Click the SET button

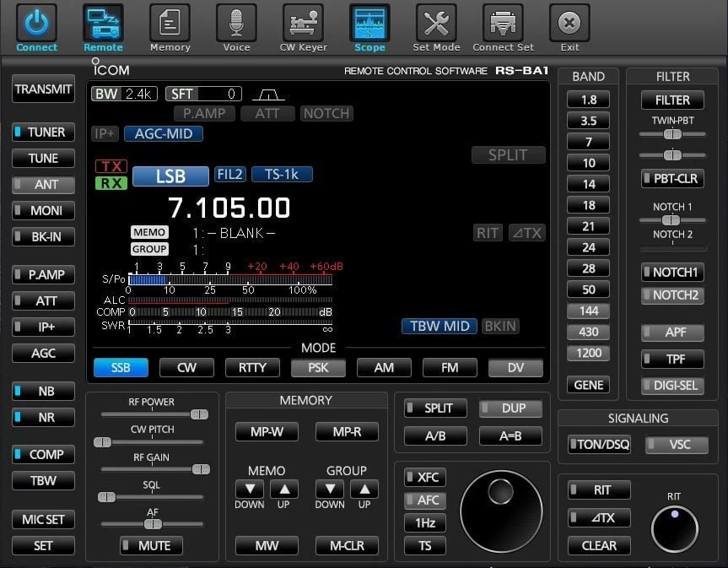click(x=43, y=545)
